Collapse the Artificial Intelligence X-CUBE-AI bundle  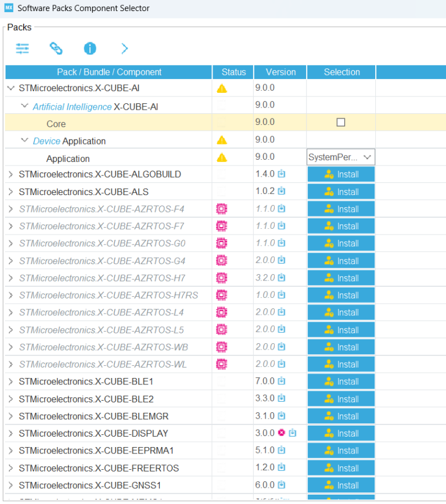[x=24, y=106]
